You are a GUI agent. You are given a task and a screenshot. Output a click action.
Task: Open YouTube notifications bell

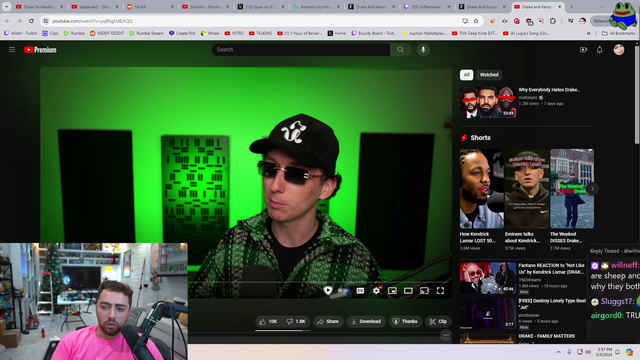(600, 50)
